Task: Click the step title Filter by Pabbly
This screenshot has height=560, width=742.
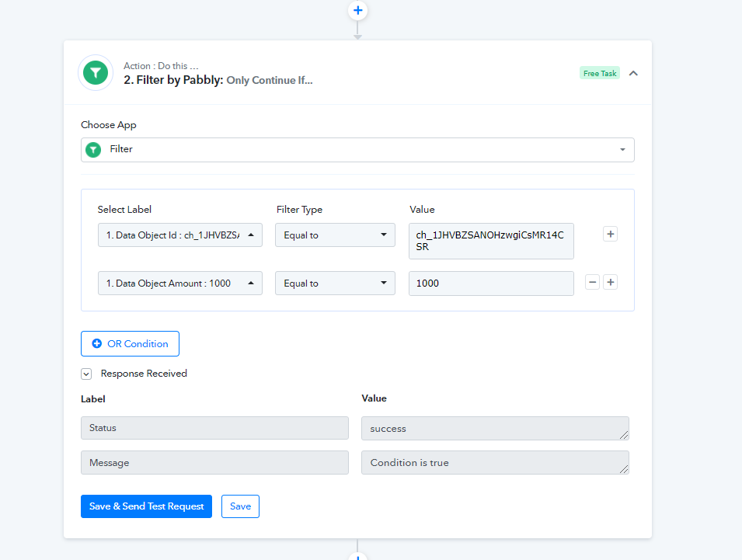Action: 173,80
